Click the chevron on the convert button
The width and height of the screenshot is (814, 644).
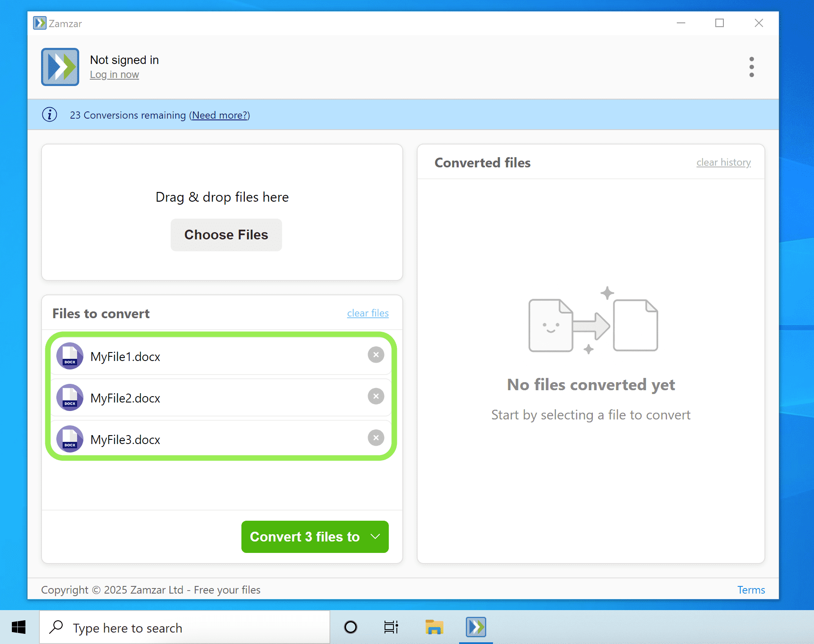pos(374,536)
